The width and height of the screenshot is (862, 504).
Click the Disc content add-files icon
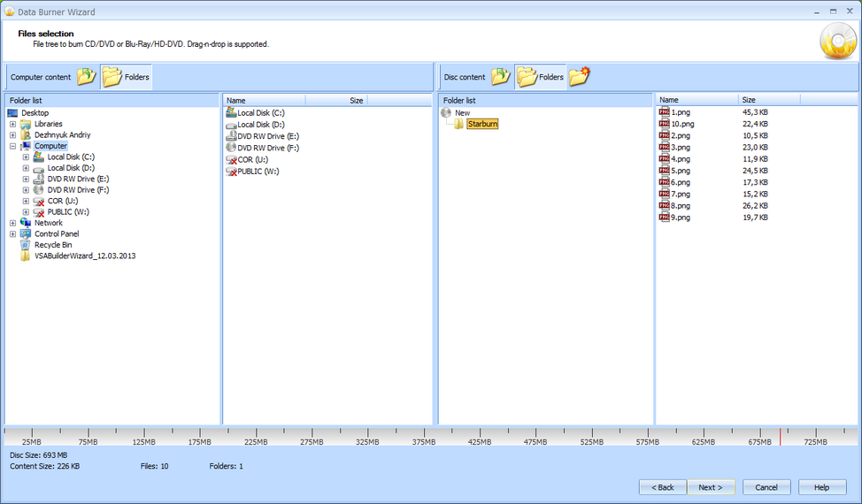(501, 77)
